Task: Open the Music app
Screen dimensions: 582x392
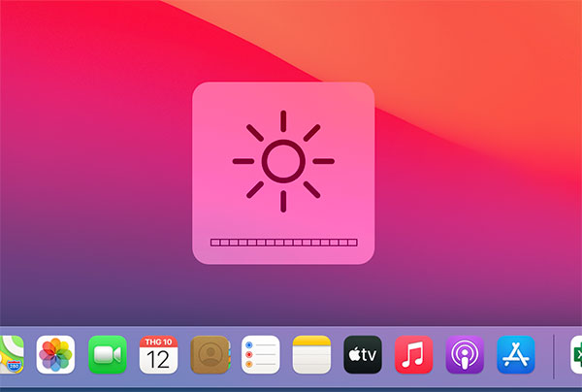Action: (x=414, y=354)
